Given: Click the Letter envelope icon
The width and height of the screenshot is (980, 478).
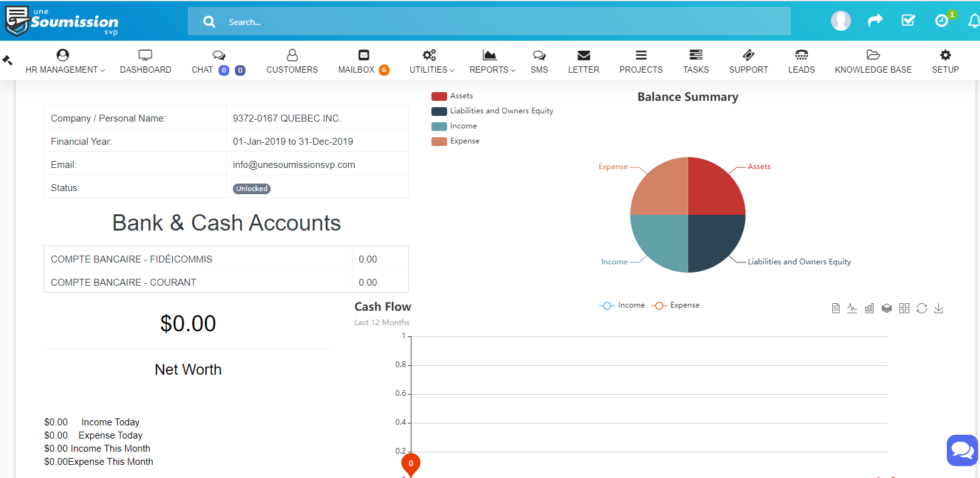Looking at the screenshot, I should (x=584, y=55).
